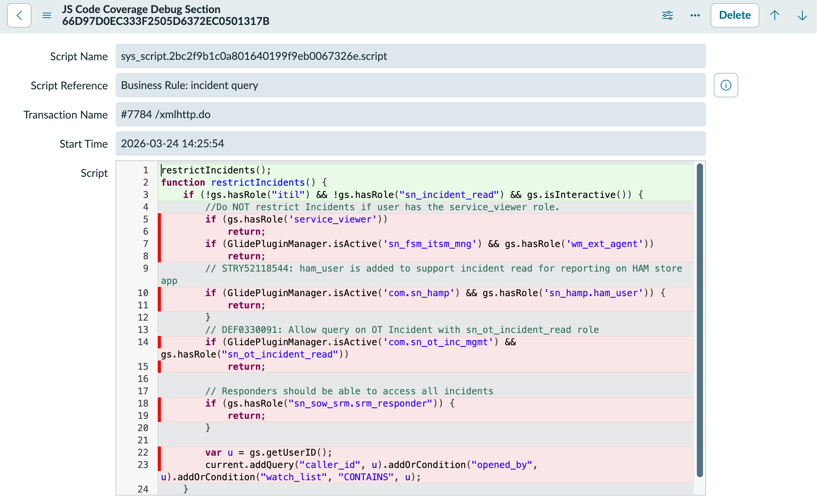Click the Script Reference field
This screenshot has width=817, height=504.
(x=411, y=85)
